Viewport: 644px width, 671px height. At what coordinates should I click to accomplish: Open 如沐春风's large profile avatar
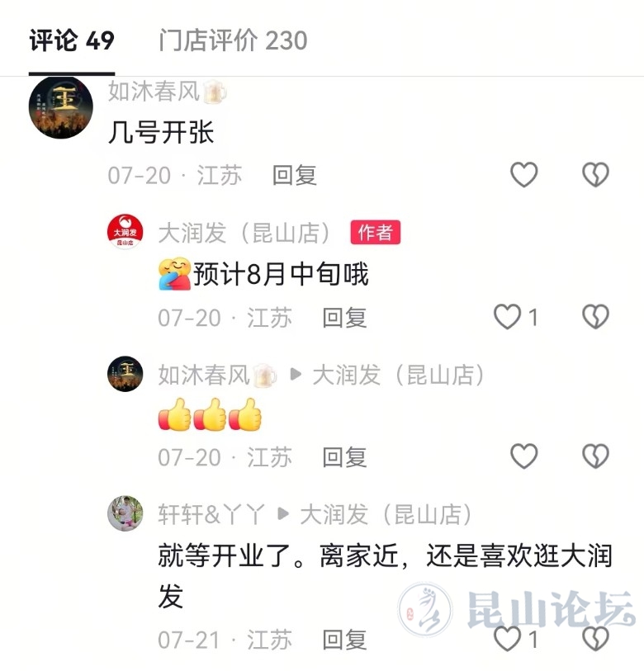pos(61,107)
